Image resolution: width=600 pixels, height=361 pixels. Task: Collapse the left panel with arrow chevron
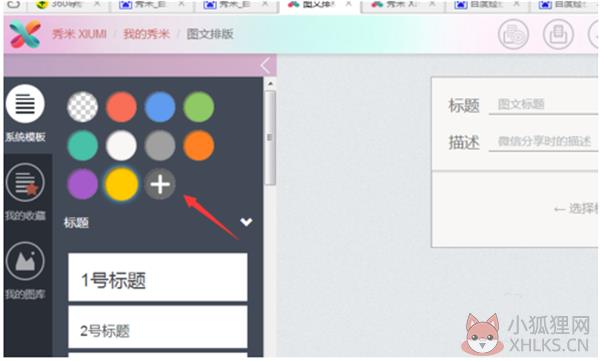tap(266, 65)
